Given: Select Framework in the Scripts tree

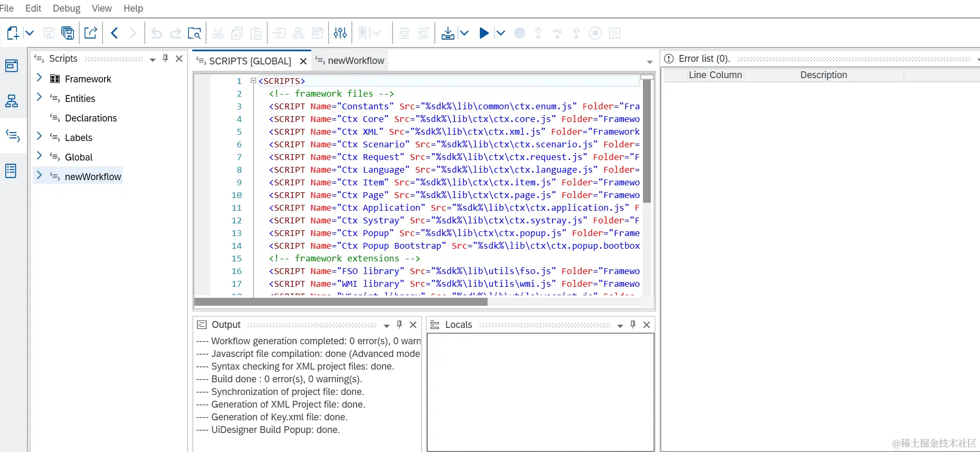Looking at the screenshot, I should point(88,79).
